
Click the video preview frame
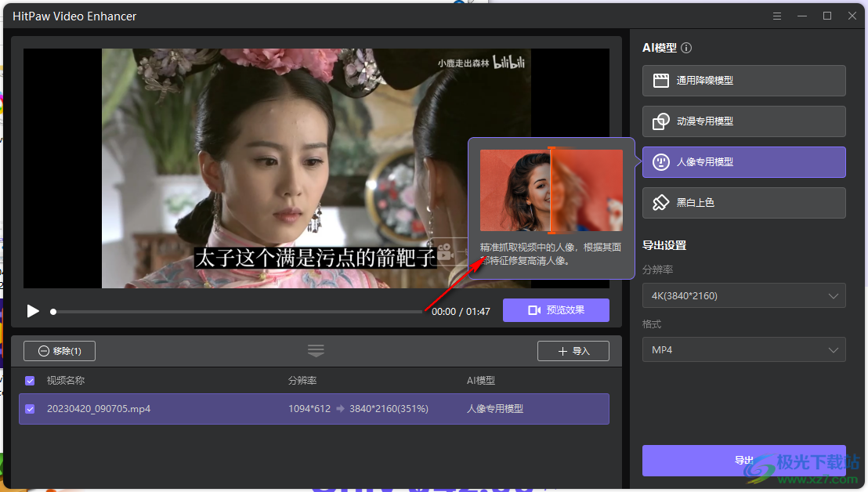[x=316, y=168]
